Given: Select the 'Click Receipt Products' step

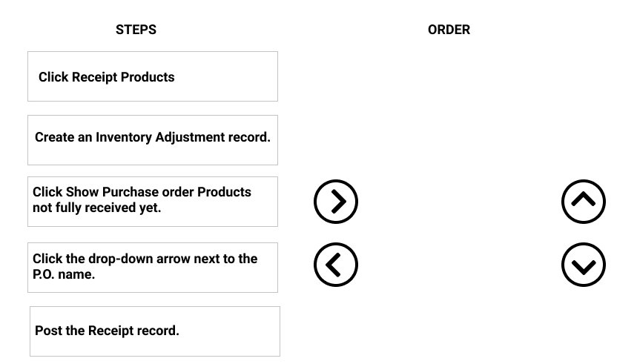Looking at the screenshot, I should (x=153, y=76).
